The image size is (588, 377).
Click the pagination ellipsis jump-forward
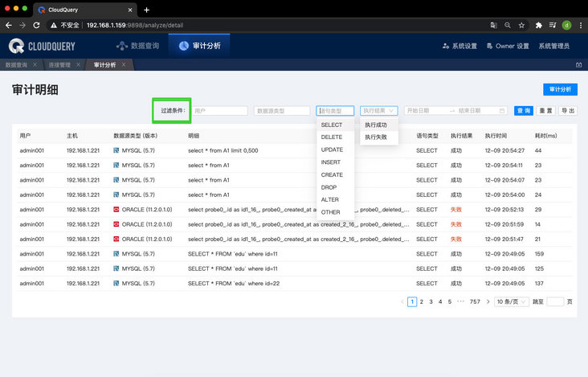click(x=460, y=301)
